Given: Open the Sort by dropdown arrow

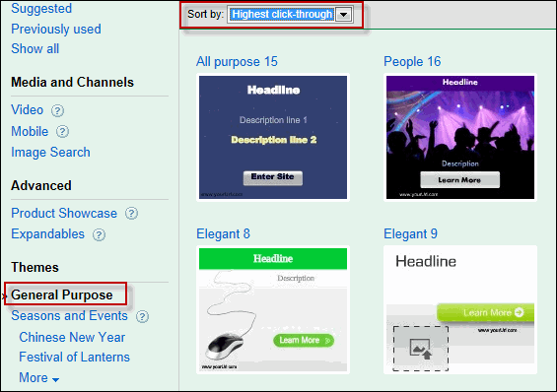Looking at the screenshot, I should pos(343,15).
